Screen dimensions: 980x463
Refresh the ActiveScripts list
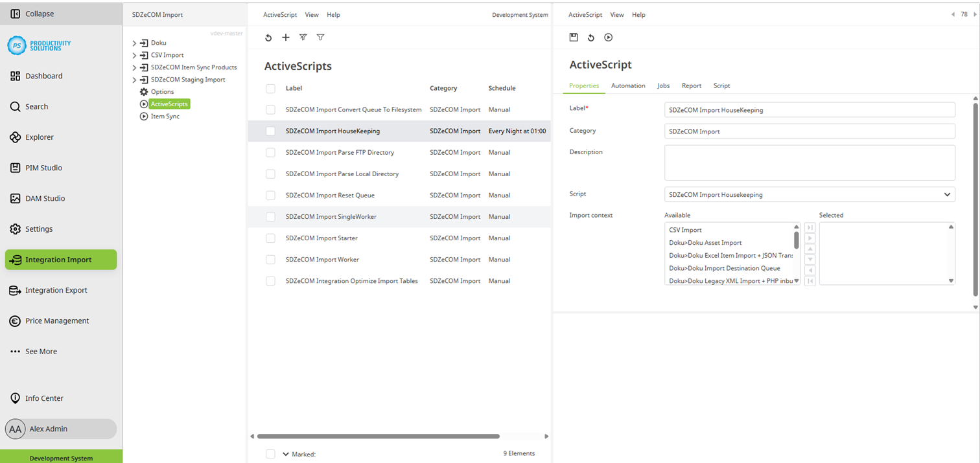coord(268,37)
